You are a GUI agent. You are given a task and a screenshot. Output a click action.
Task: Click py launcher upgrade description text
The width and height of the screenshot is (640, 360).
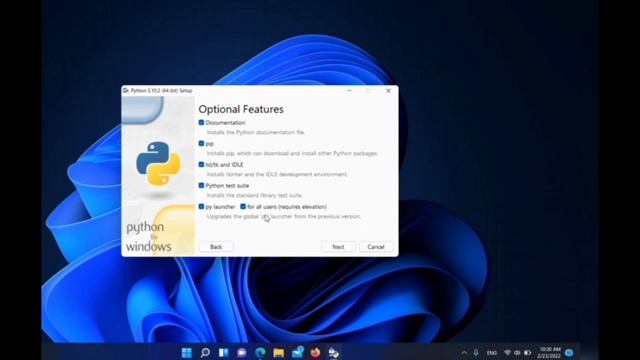[284, 216]
